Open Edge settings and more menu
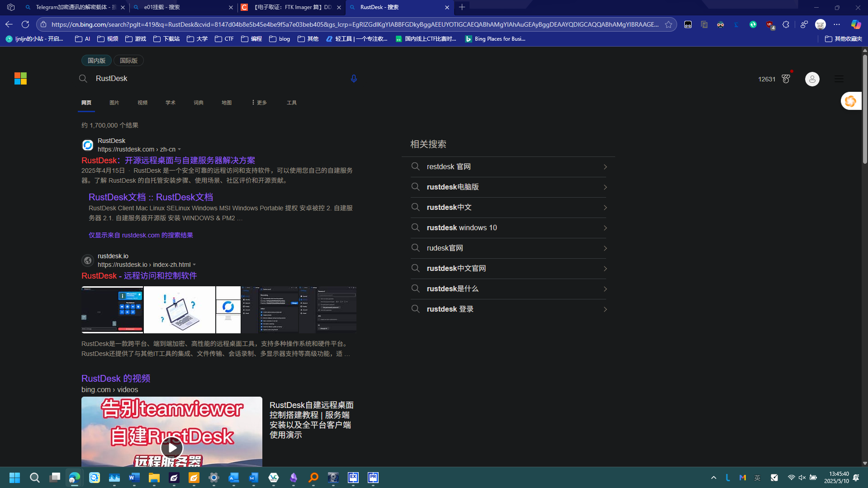The width and height of the screenshot is (868, 488). [x=837, y=24]
